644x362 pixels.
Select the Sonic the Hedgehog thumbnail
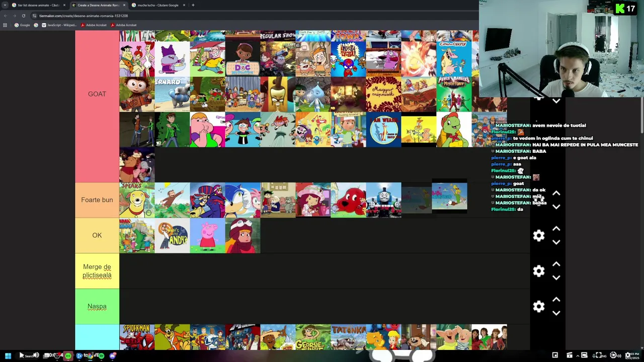click(x=243, y=200)
